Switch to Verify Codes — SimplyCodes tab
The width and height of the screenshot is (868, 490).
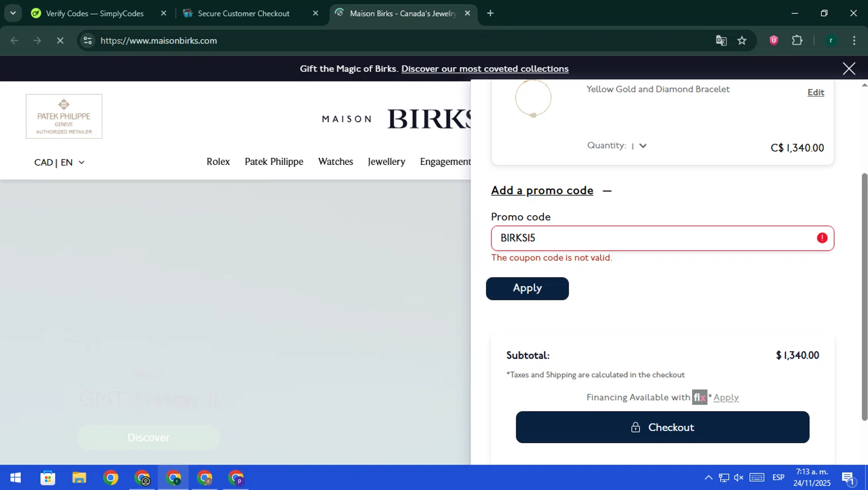click(x=94, y=13)
